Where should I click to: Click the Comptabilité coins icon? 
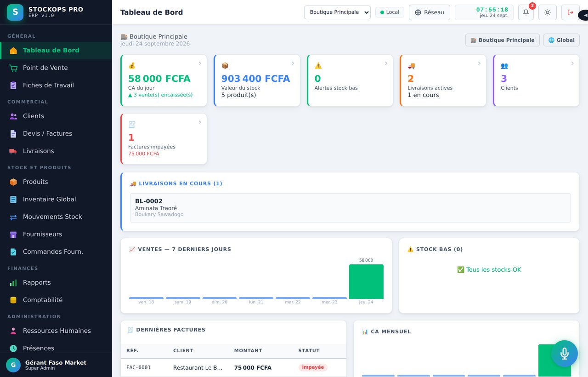(13, 300)
